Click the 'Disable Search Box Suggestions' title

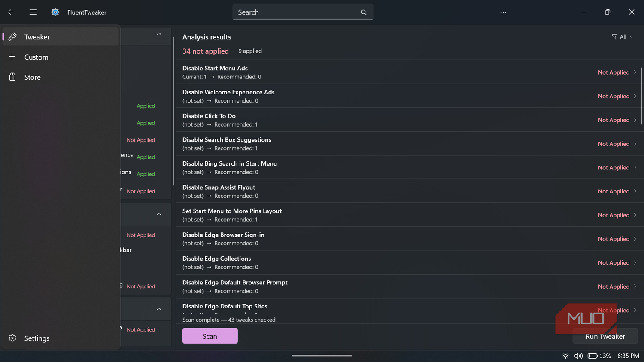pyautogui.click(x=227, y=140)
